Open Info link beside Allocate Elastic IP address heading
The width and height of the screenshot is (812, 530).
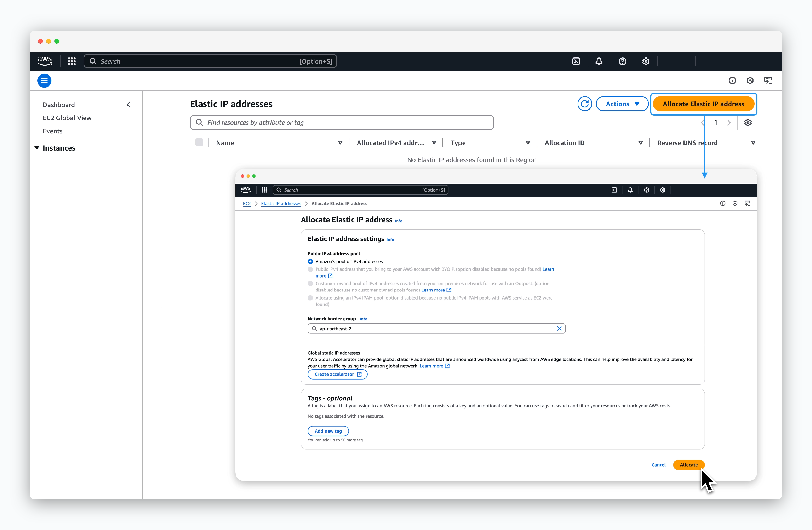point(399,221)
